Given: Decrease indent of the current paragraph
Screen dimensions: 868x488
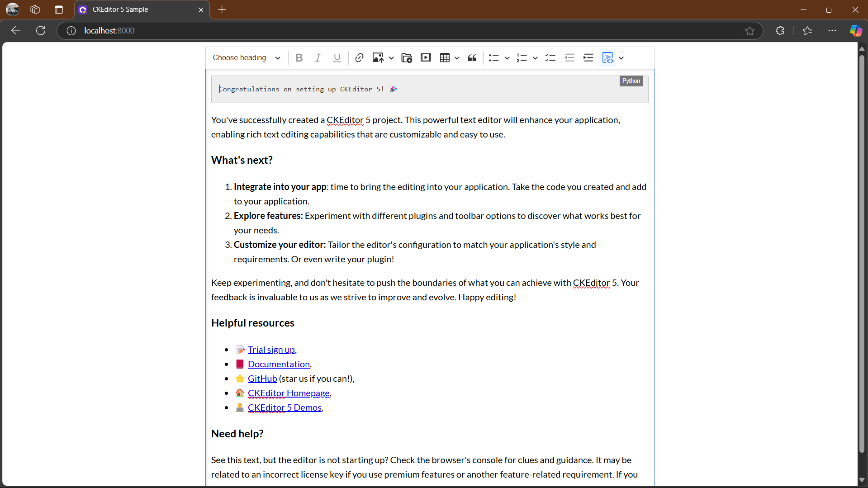Looking at the screenshot, I should [570, 58].
